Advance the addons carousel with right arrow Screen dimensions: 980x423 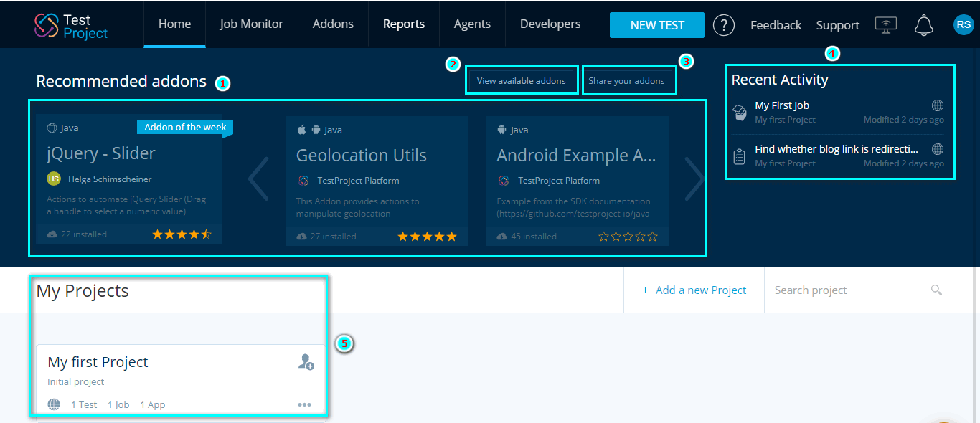(693, 178)
